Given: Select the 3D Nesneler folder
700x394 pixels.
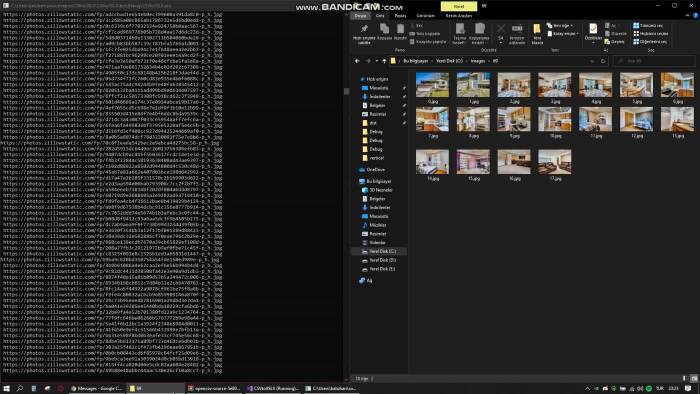Looking at the screenshot, I should click(378, 190).
